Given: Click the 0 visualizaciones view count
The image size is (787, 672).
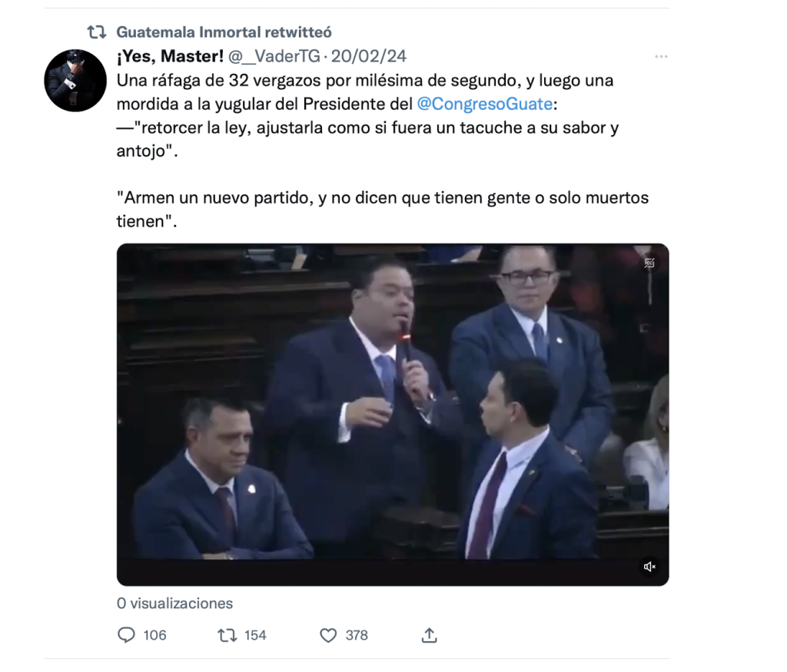Looking at the screenshot, I should coord(174,604).
